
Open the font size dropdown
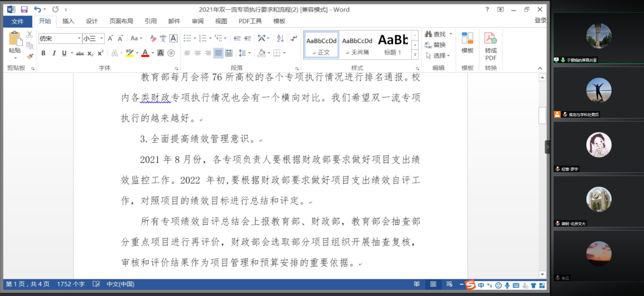101,38
